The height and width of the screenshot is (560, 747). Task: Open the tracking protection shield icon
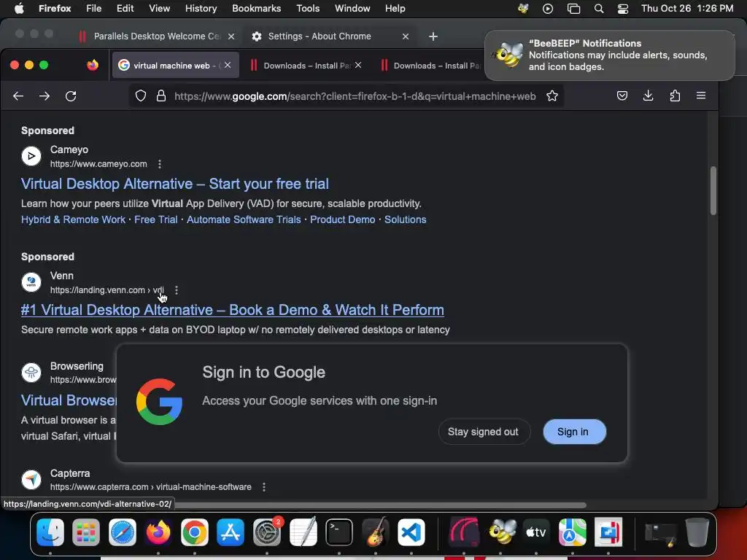(141, 96)
